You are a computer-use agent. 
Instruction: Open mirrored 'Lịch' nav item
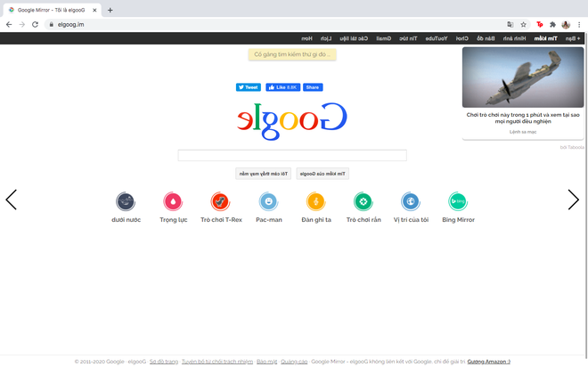click(326, 38)
